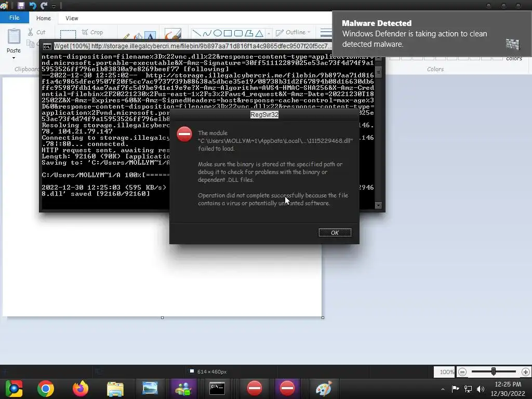Click OK in the RegSvr32 error dialog
The height and width of the screenshot is (399, 532).
tap(335, 233)
